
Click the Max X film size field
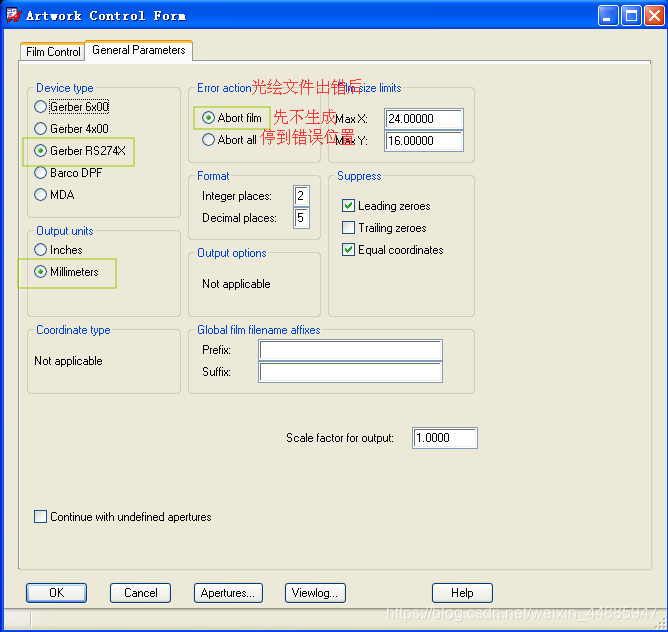tap(424, 119)
